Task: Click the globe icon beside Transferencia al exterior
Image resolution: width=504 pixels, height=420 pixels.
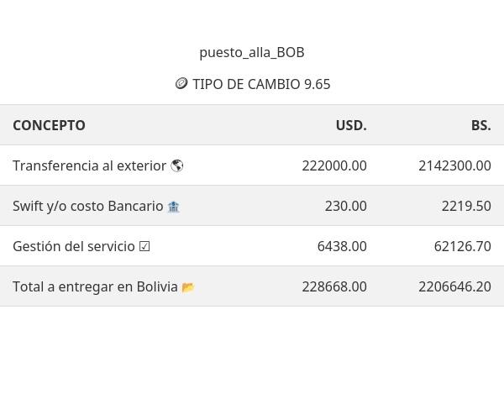Action: pos(177,165)
